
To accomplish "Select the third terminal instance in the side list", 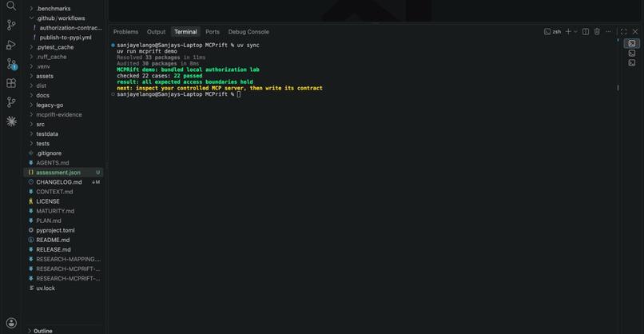I will 632,63.
